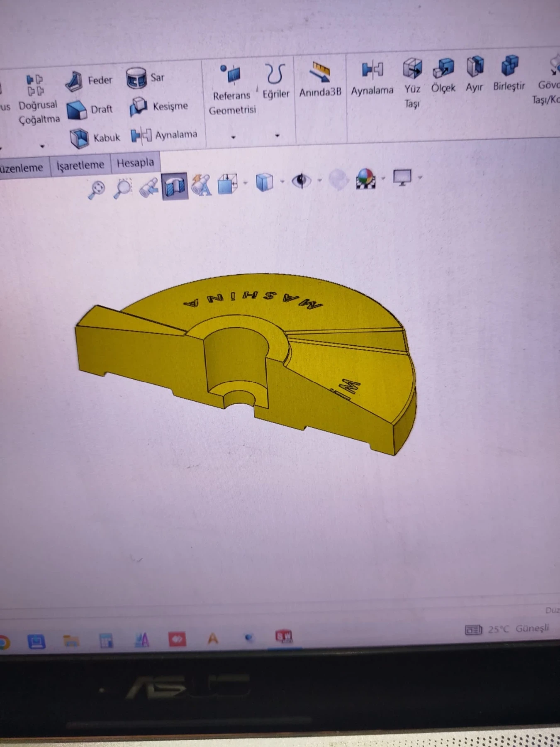Expand the Referans Geometrisi dropdown arrow
The image size is (560, 747).
point(233,137)
